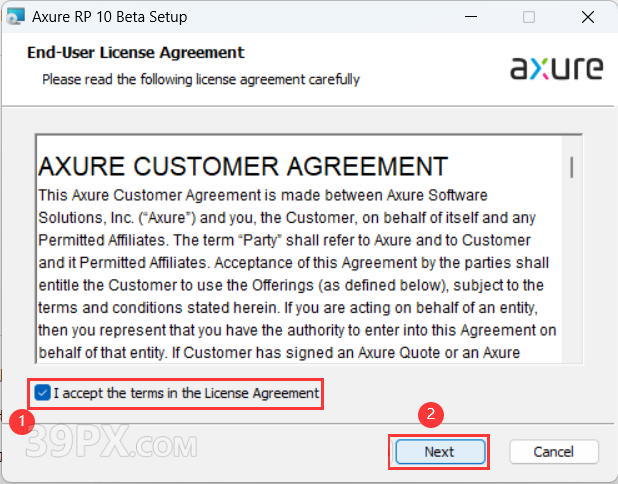This screenshot has height=484, width=618.
Task: Uncheck the accept license terms checkbox
Action: (x=43, y=393)
